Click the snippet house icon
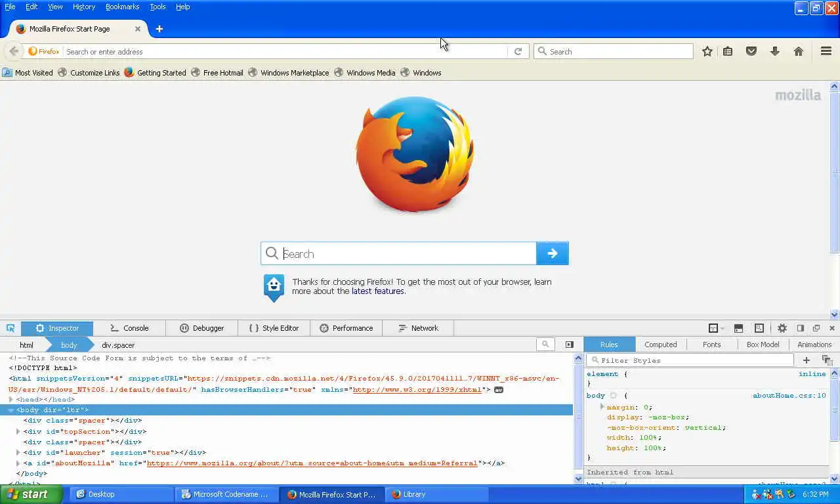 click(274, 287)
